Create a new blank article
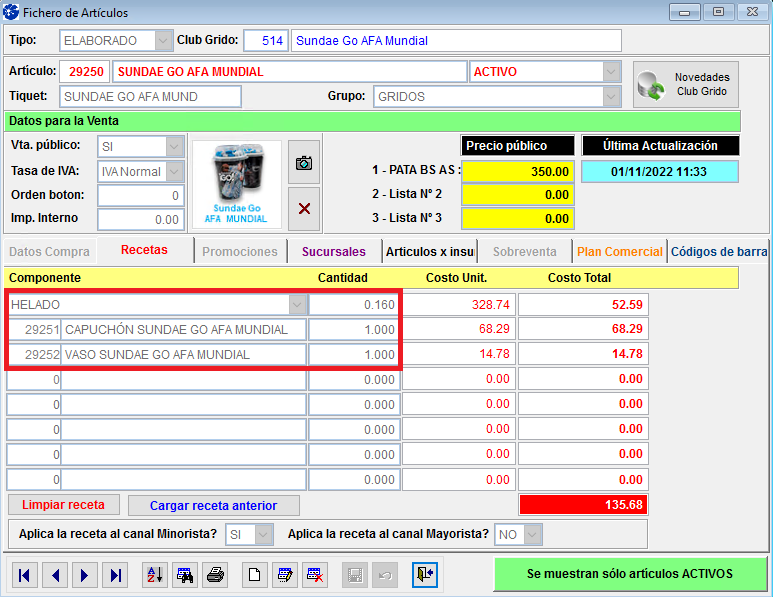This screenshot has height=597, width=773. [255, 575]
